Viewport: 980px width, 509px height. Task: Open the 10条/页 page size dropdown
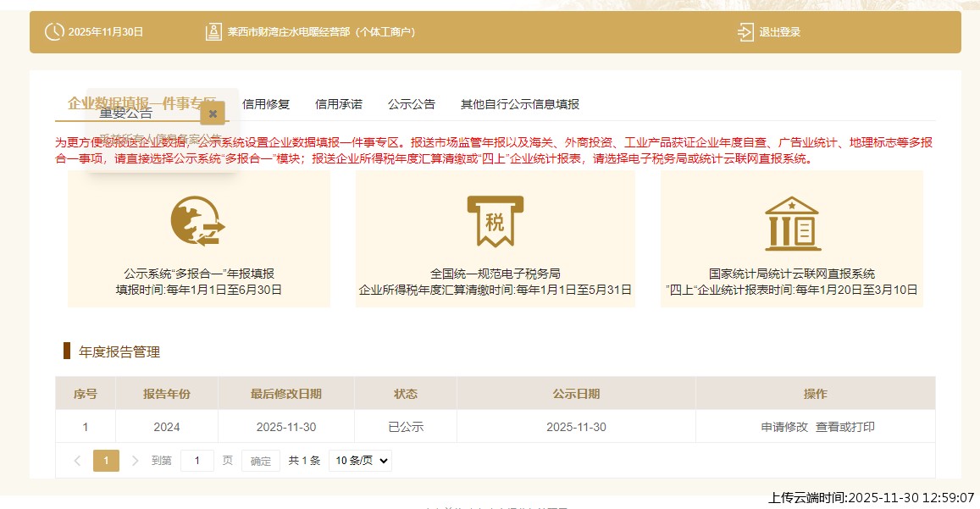point(359,461)
